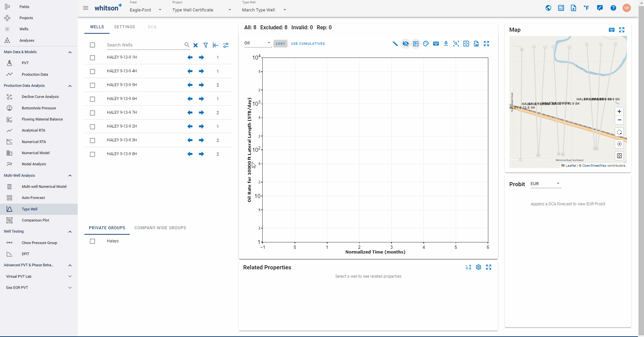This screenshot has height=337, width=644.
Task: Switch to the WELLS tab
Action: point(97,27)
